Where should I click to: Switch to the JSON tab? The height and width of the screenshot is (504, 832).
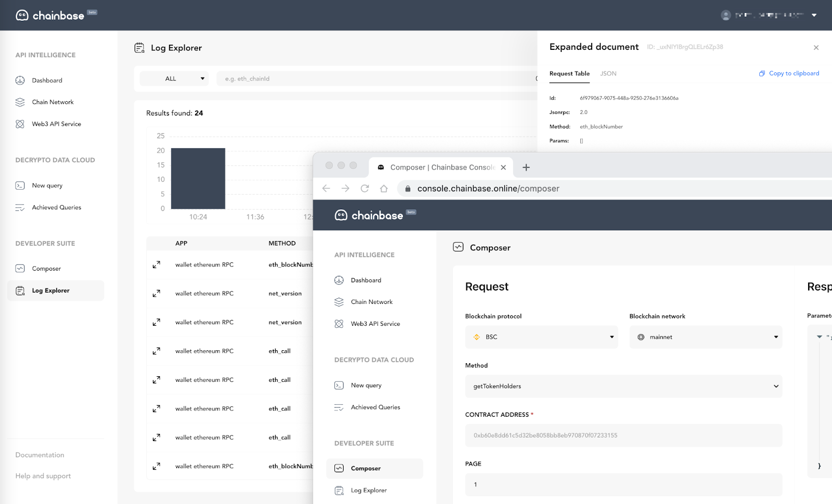pyautogui.click(x=608, y=73)
